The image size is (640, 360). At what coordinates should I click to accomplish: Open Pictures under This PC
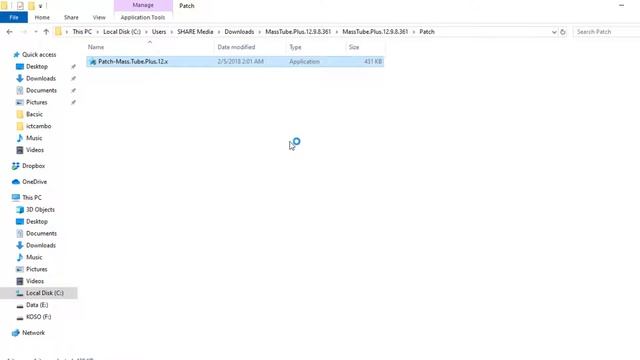(x=37, y=269)
